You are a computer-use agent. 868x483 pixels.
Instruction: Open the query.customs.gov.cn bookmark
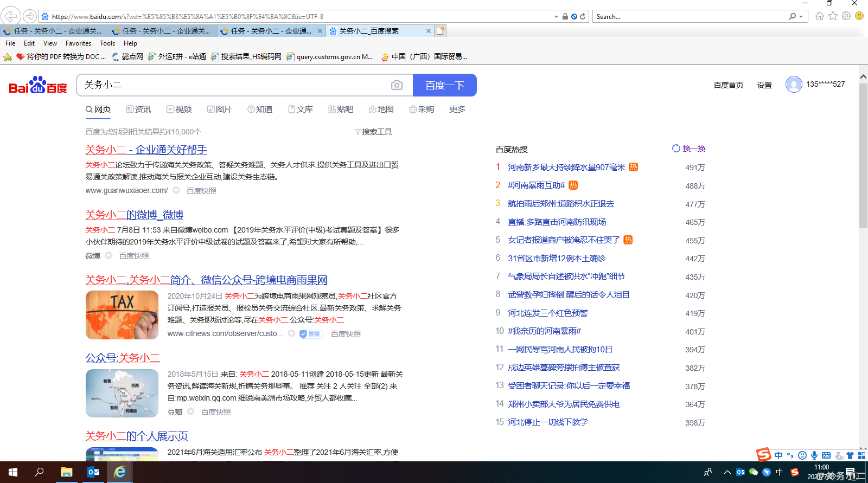(330, 56)
